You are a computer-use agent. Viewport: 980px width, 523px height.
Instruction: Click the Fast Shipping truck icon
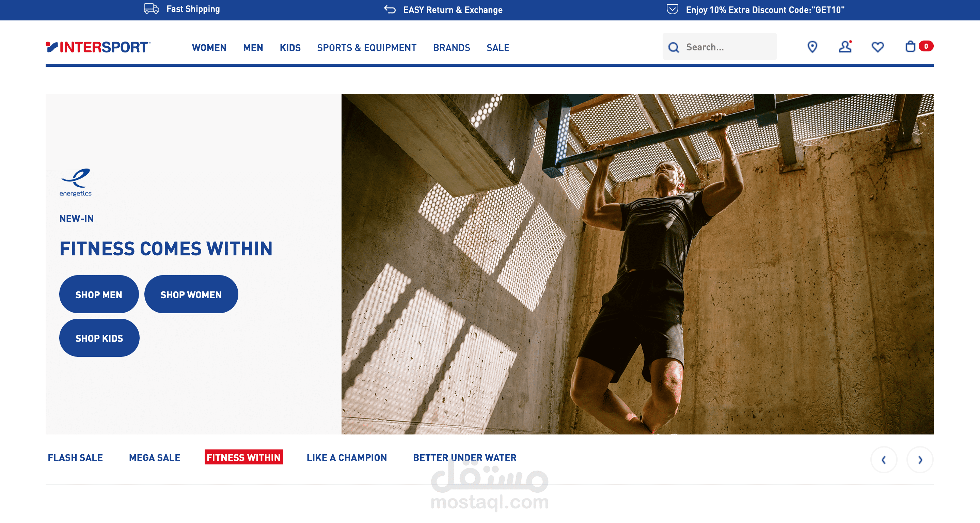(x=151, y=9)
